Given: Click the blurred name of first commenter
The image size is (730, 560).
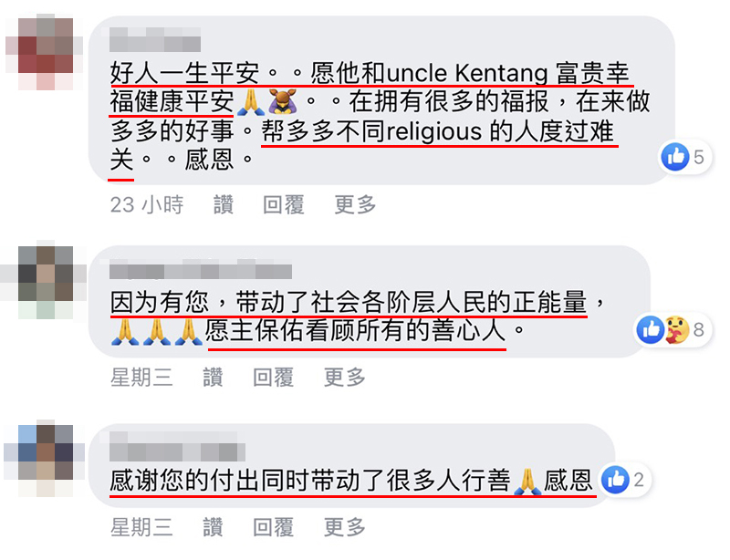Looking at the screenshot, I should click(155, 39).
